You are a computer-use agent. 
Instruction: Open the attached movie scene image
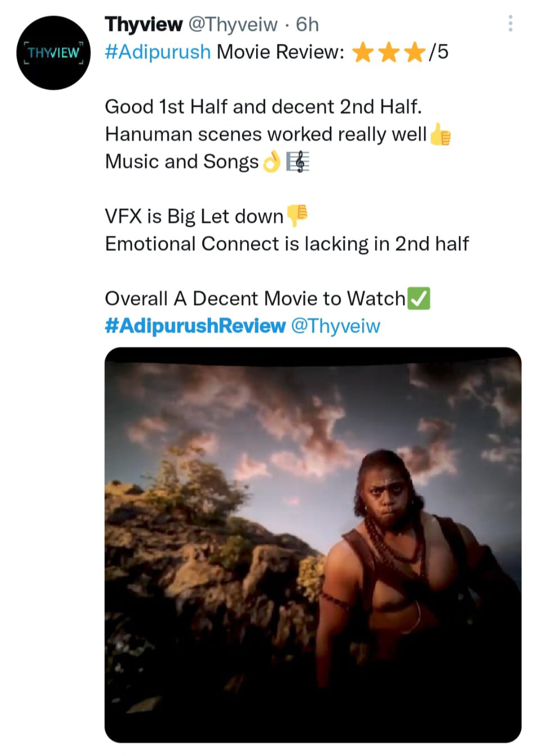coord(313,544)
